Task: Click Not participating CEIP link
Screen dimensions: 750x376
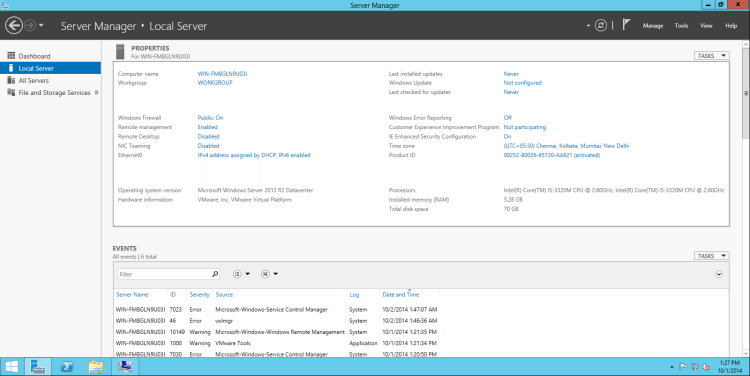Action: (524, 127)
